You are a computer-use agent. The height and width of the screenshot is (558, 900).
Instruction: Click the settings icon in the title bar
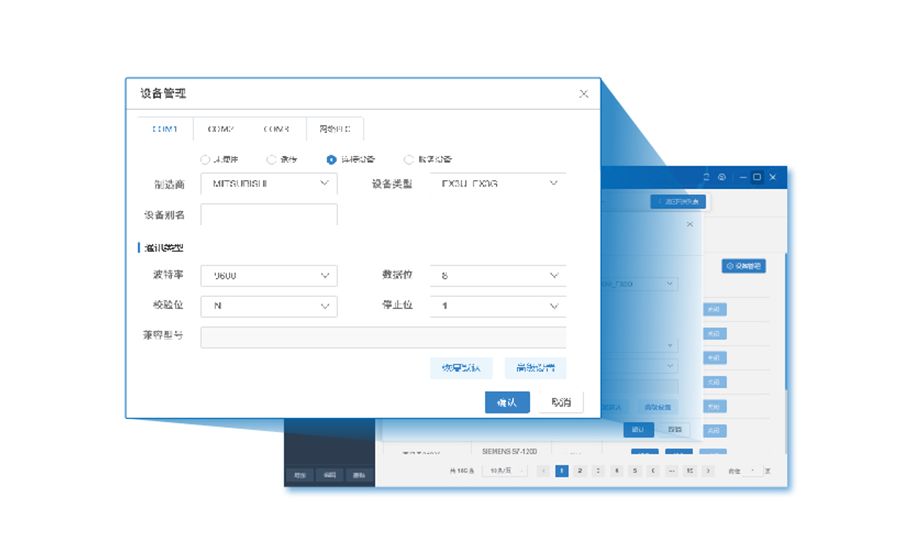click(721, 177)
